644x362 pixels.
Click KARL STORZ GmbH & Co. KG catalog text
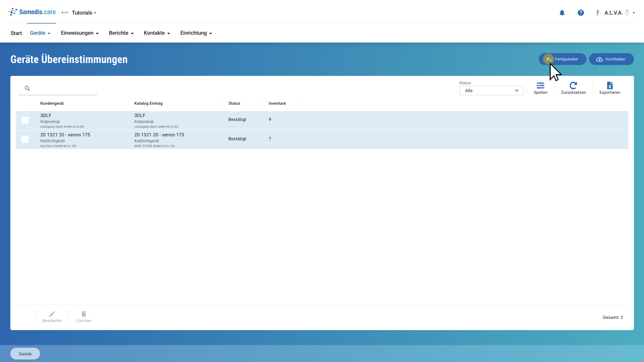pos(154,146)
